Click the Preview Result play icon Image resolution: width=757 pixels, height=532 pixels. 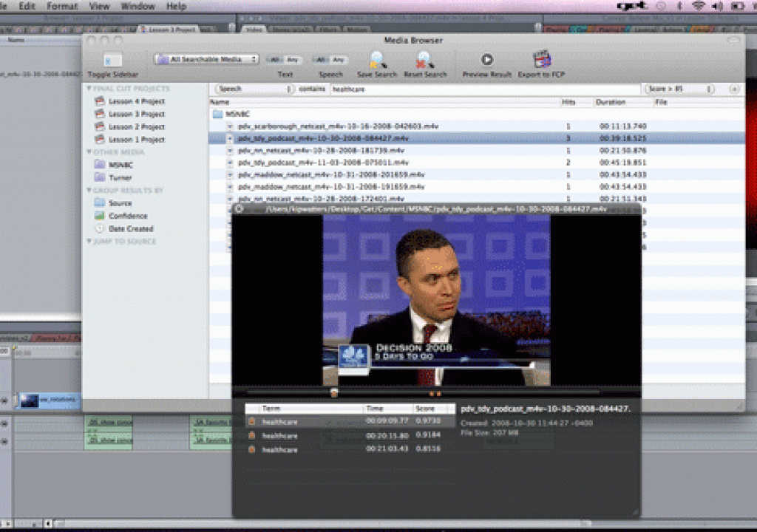[x=486, y=59]
